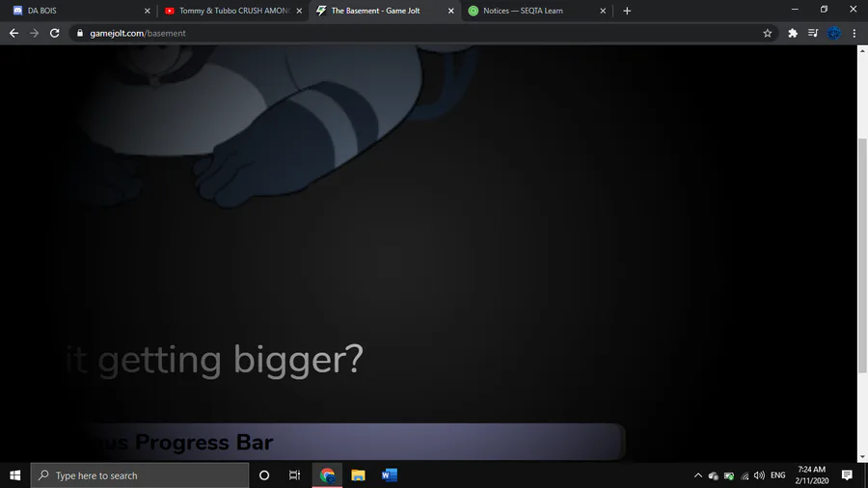Viewport: 868px width, 488px height.
Task: Open the clock showing 7:24 AM
Action: coord(811,475)
